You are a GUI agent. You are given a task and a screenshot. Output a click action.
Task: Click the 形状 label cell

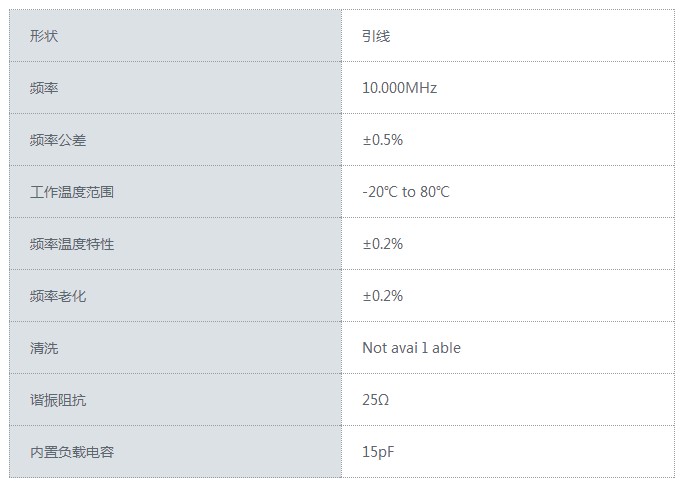click(x=45, y=36)
